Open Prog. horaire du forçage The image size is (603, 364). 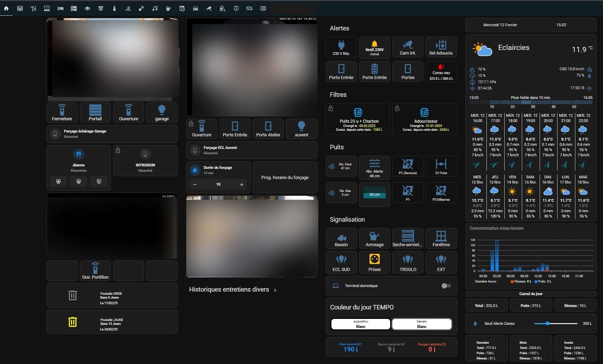(x=285, y=177)
